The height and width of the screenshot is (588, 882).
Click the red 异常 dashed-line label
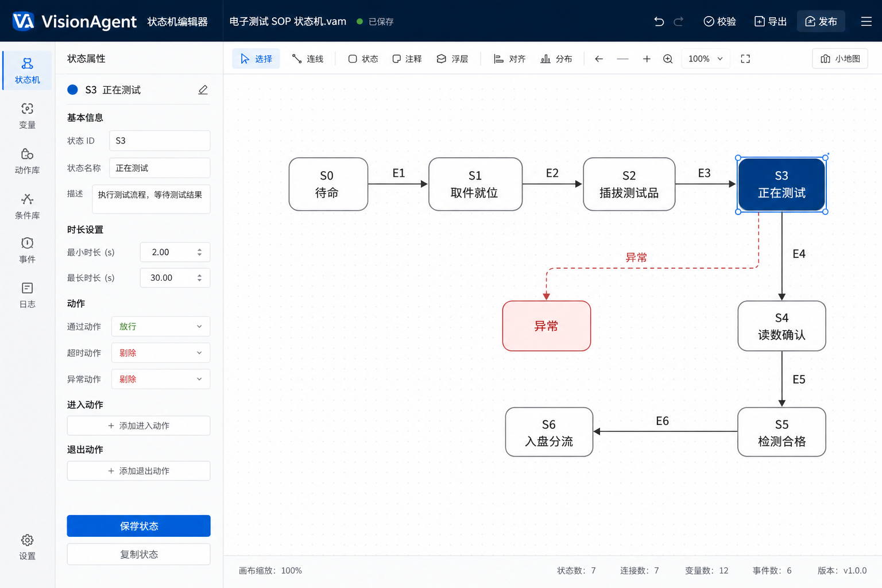pyautogui.click(x=636, y=257)
